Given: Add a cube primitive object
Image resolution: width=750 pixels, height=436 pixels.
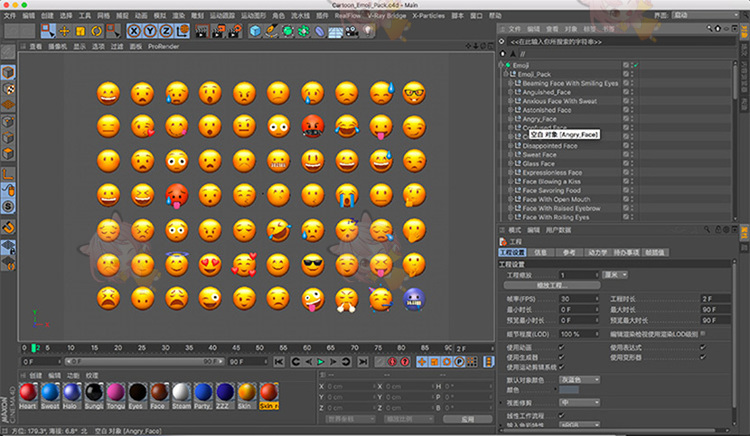Looking at the screenshot, I should [x=255, y=32].
